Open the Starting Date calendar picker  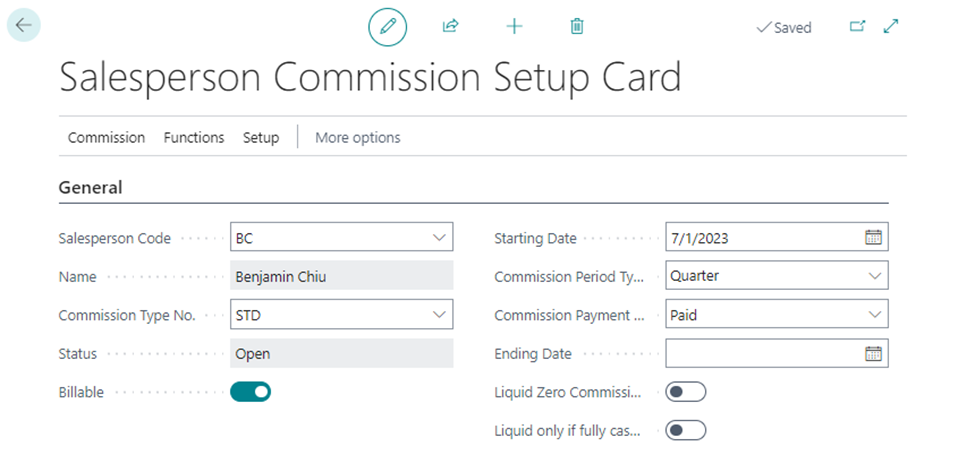pyautogui.click(x=874, y=237)
